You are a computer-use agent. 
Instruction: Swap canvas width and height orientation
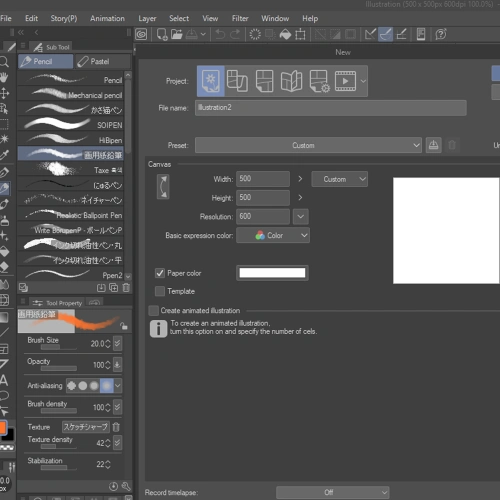pyautogui.click(x=163, y=187)
